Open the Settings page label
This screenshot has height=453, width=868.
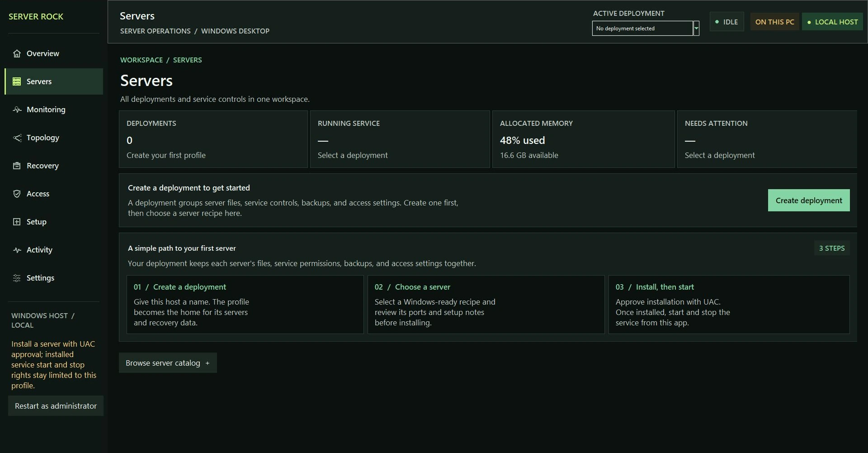[40, 278]
